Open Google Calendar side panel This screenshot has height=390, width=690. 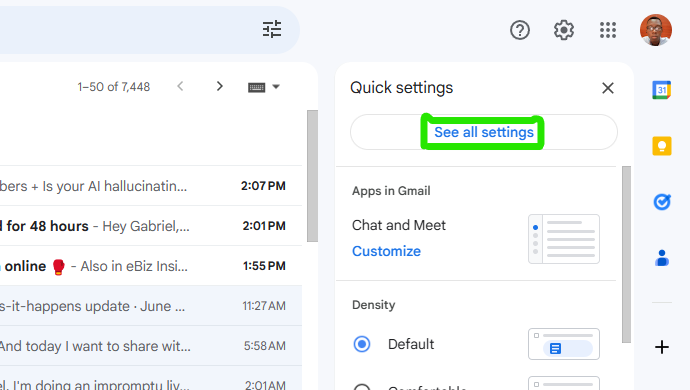(x=661, y=90)
